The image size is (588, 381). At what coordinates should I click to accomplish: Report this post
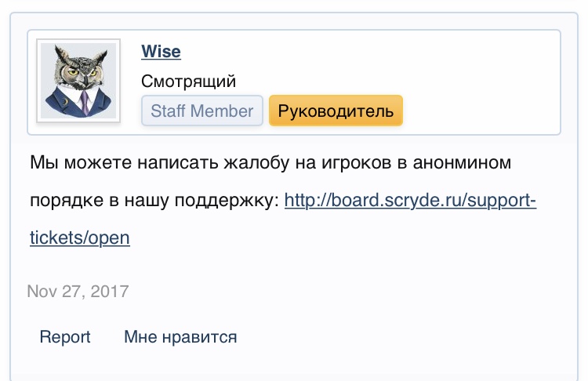coord(65,337)
